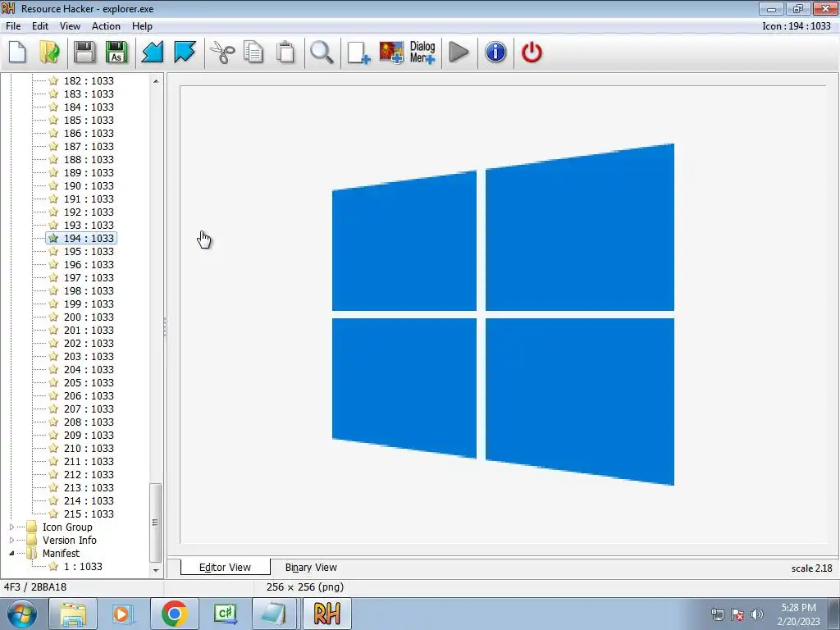Click the tree panel scrollbar thumb
Viewport: 840px width, 630px height.
click(156, 523)
